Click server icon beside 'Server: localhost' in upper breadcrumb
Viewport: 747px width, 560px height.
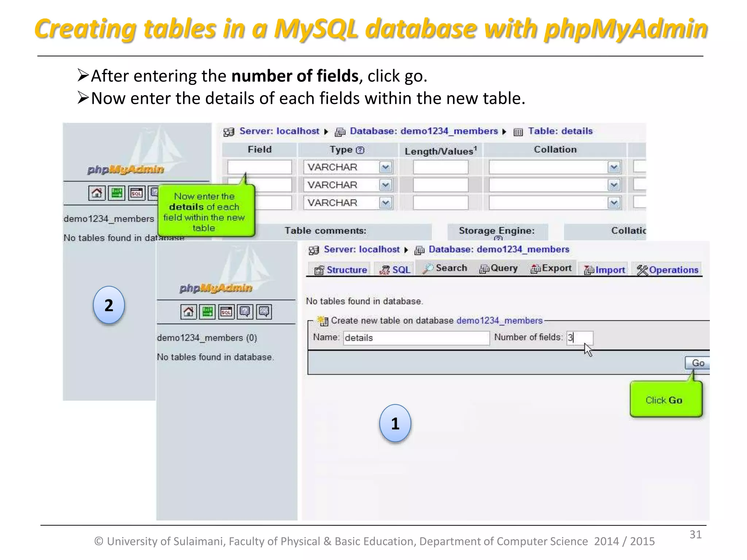[x=229, y=132]
